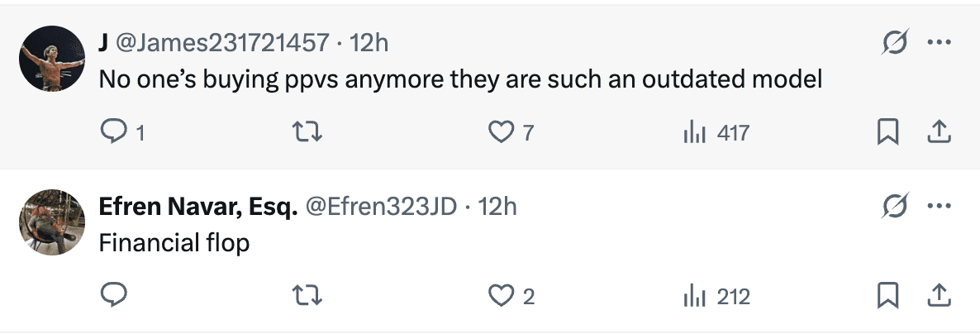Bookmark J's tweet about ppvs
The width and height of the screenshot is (980, 334).
coord(887,132)
